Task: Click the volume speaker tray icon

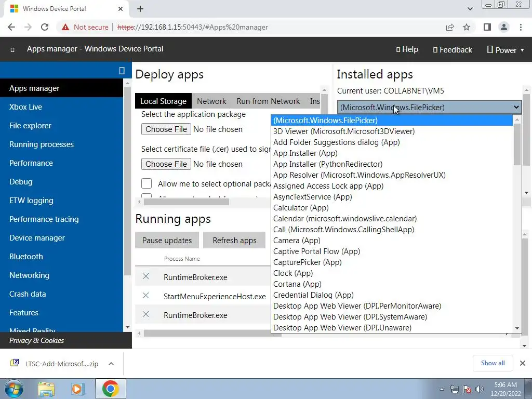Action: point(480,389)
